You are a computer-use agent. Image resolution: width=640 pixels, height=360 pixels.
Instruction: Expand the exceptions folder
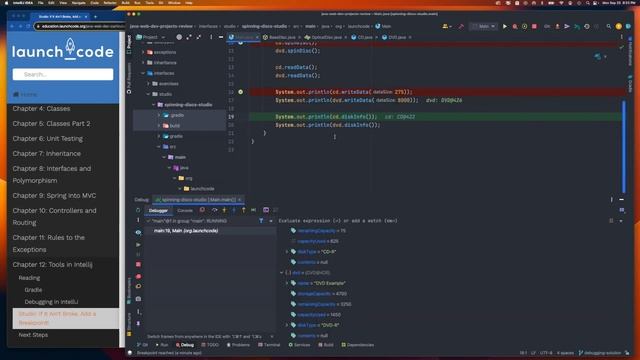143,52
